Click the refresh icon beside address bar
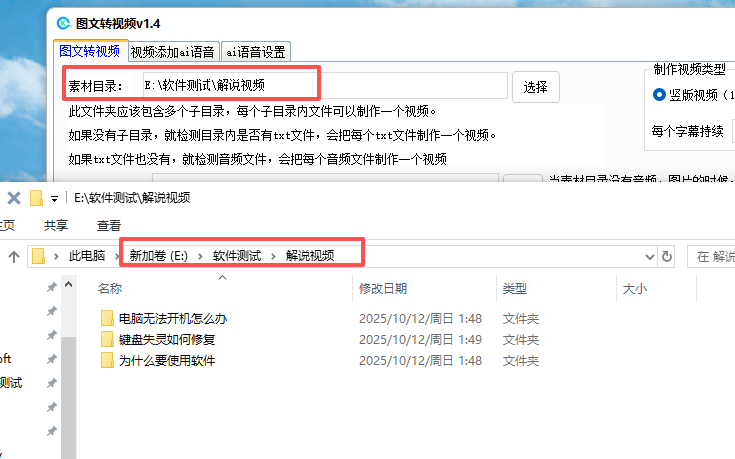Viewport: 735px width, 459px height. pyautogui.click(x=667, y=256)
